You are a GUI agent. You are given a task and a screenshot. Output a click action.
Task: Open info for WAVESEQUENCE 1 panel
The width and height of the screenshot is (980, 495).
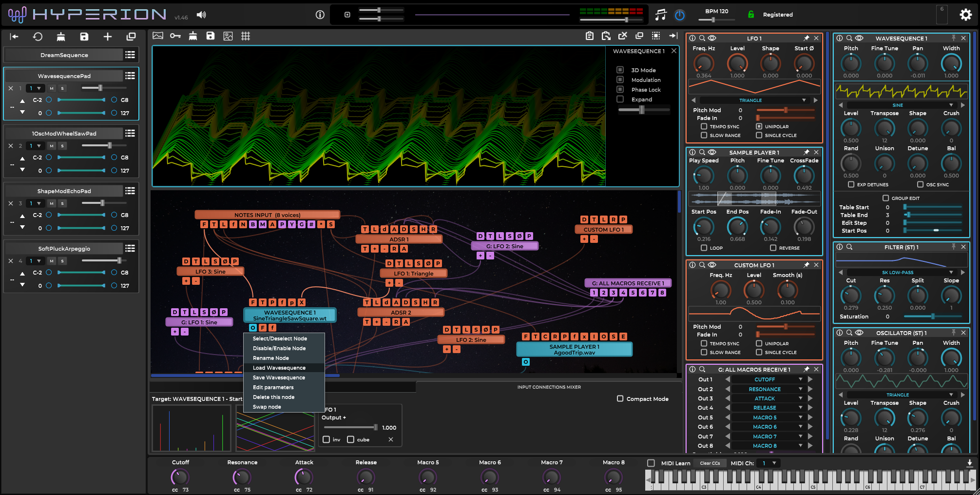[x=840, y=38]
